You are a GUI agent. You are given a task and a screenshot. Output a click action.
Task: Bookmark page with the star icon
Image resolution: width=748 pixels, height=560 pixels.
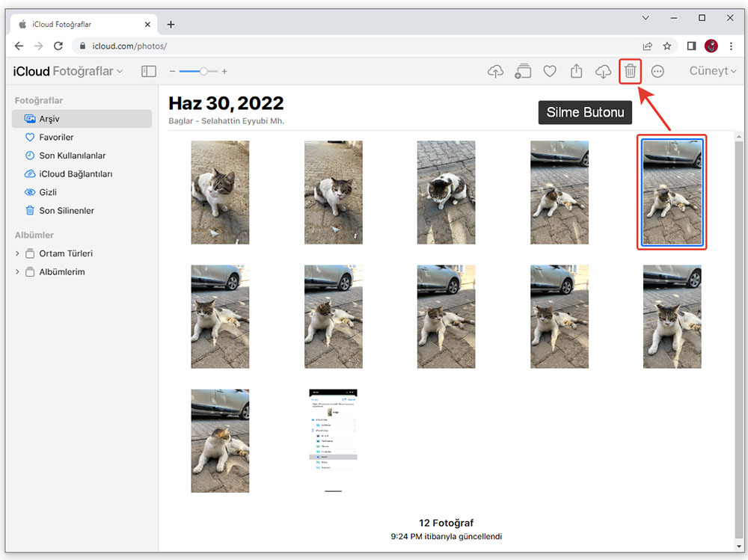[x=667, y=46]
